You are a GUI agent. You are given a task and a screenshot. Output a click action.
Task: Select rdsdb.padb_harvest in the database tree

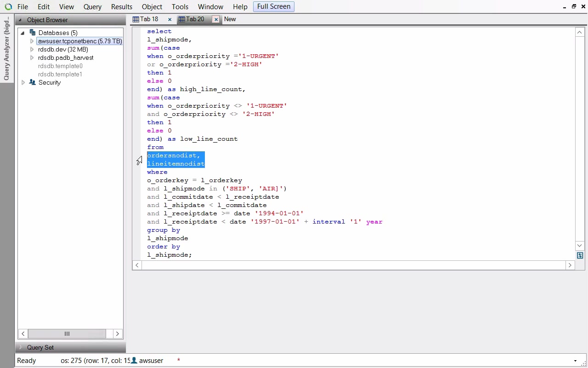pyautogui.click(x=66, y=57)
